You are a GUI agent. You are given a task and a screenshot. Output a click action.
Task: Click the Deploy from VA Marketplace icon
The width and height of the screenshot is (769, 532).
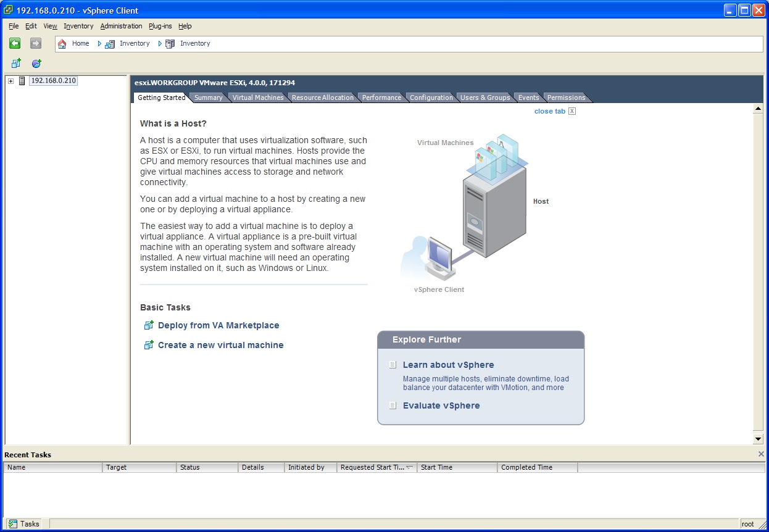[149, 325]
